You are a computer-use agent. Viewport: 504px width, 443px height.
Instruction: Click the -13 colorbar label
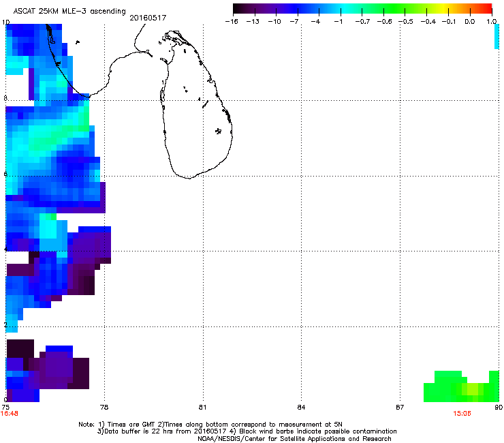[x=253, y=22]
